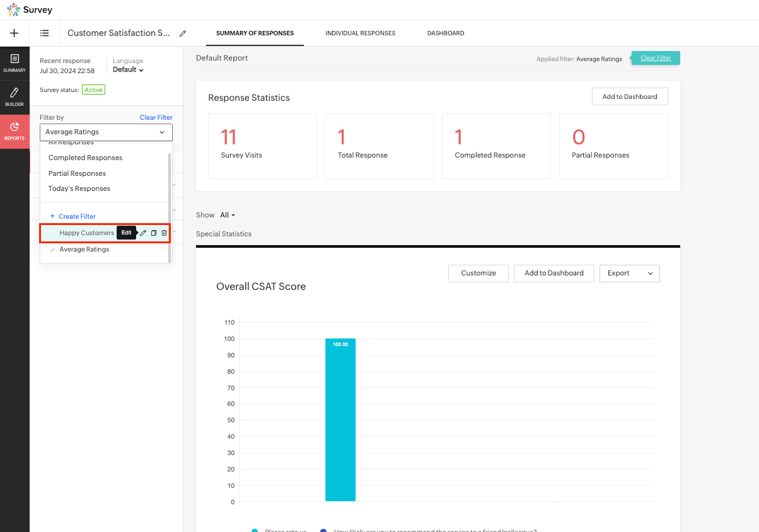
Task: Click the teal Clear Filter button
Action: [656, 58]
